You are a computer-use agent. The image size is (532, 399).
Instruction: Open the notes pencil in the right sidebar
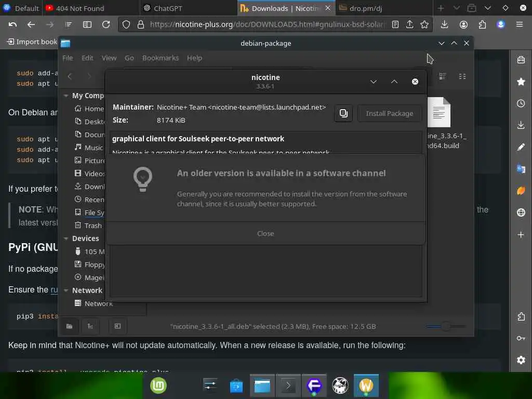tap(521, 147)
